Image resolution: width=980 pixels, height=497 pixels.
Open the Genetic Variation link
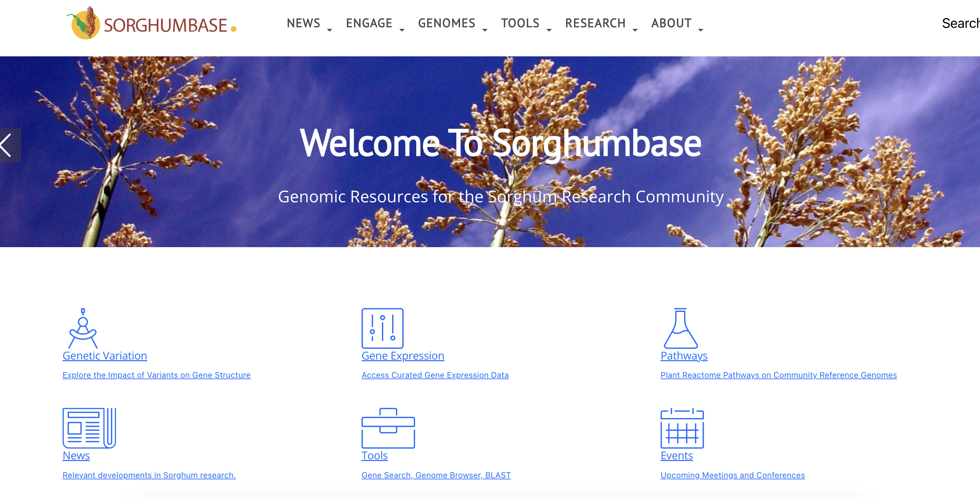pos(105,356)
